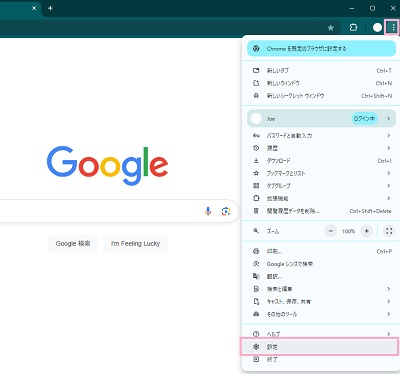Select 閲覧履歴データを削除 menu item
This screenshot has width=400, height=374.
321,211
